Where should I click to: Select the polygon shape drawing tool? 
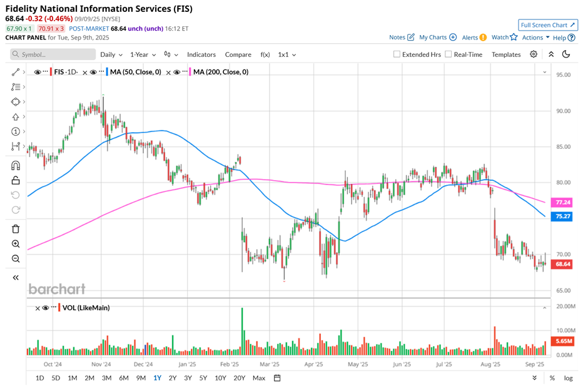click(x=16, y=101)
